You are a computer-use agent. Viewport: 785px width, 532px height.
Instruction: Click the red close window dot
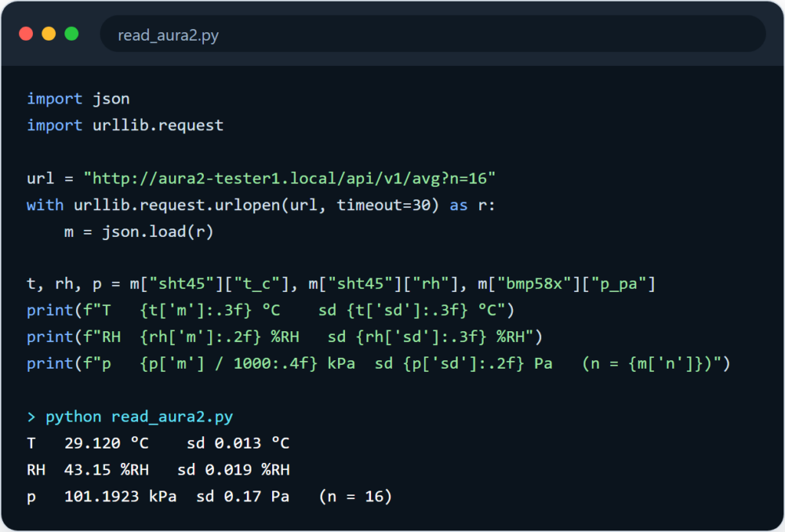[x=26, y=34]
